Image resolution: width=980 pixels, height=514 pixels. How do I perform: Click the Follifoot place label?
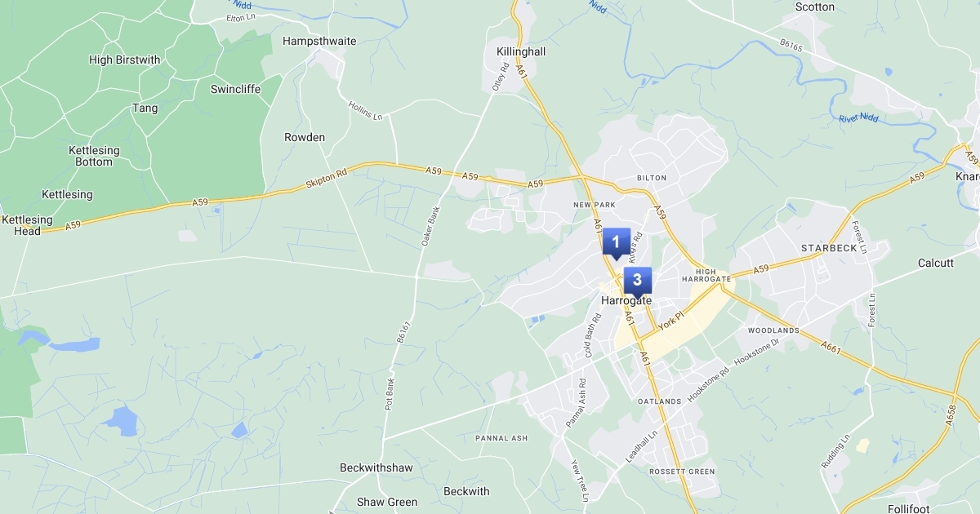[x=909, y=509]
